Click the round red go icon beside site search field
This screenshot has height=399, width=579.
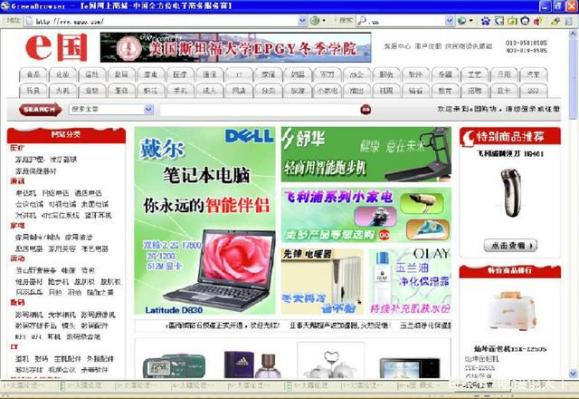coord(366,110)
